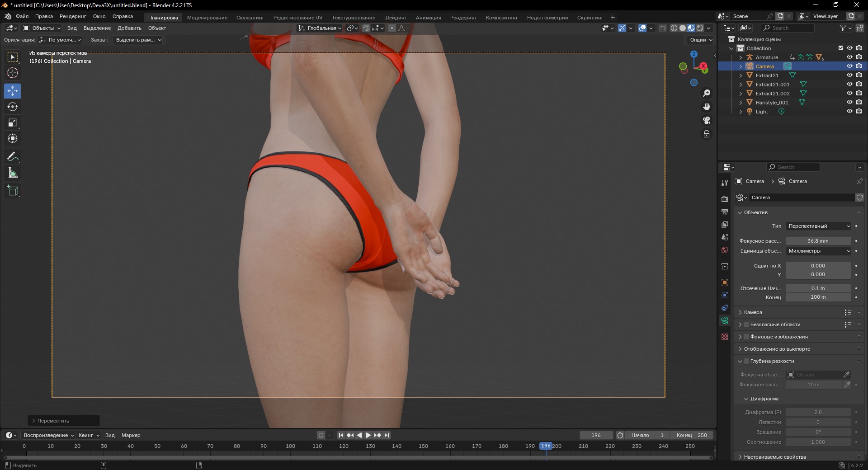
Task: Enable the Глубина резкости checkbox
Action: pyautogui.click(x=746, y=361)
